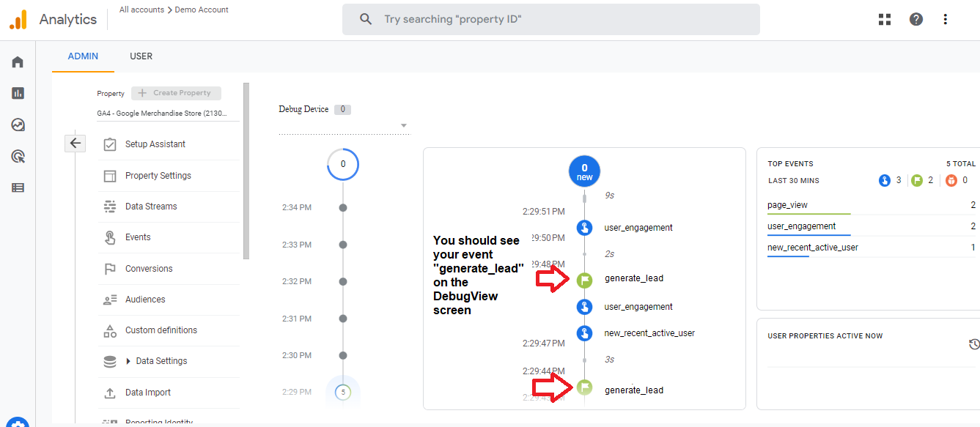Click the Data Settings stack icon
The width and height of the screenshot is (980, 427).
(110, 361)
